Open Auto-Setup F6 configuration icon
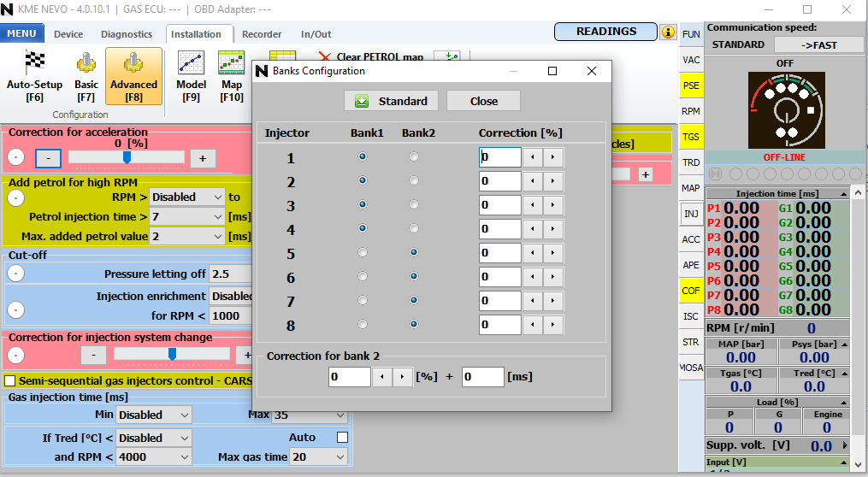868x477 pixels. (x=34, y=76)
